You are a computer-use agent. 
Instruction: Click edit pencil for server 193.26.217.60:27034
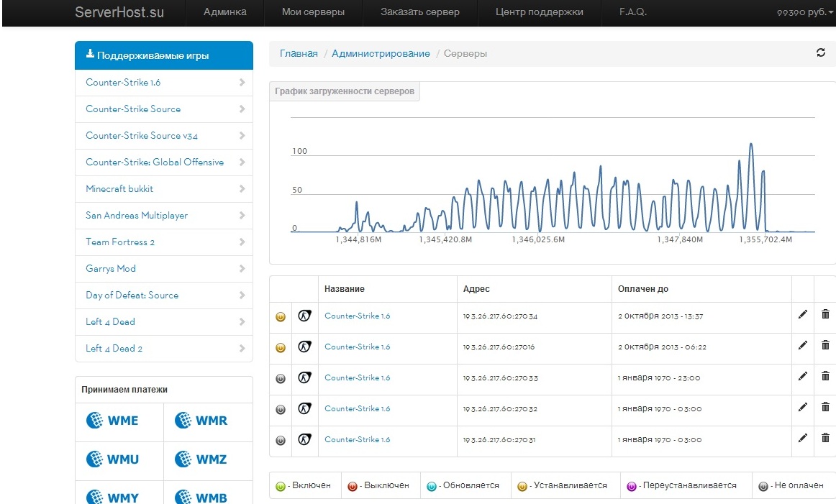(x=802, y=314)
